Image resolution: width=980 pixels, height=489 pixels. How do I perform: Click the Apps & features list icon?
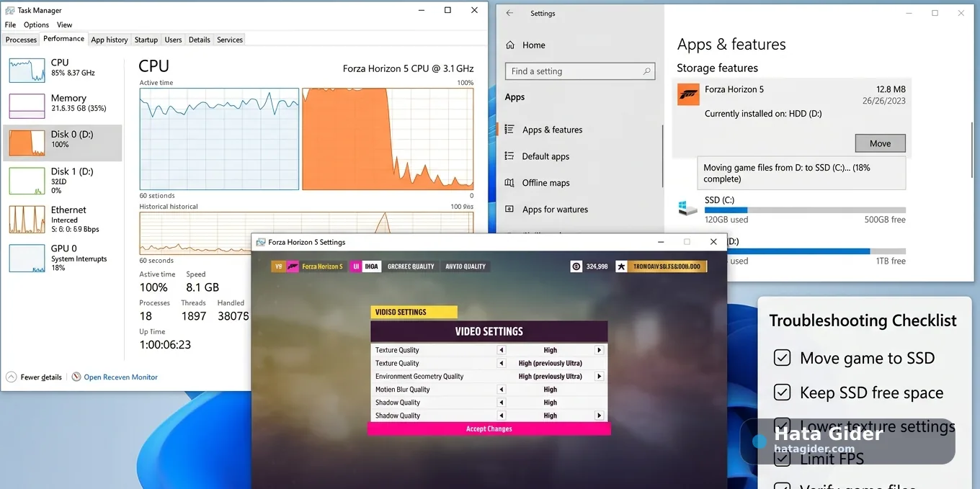pos(509,130)
